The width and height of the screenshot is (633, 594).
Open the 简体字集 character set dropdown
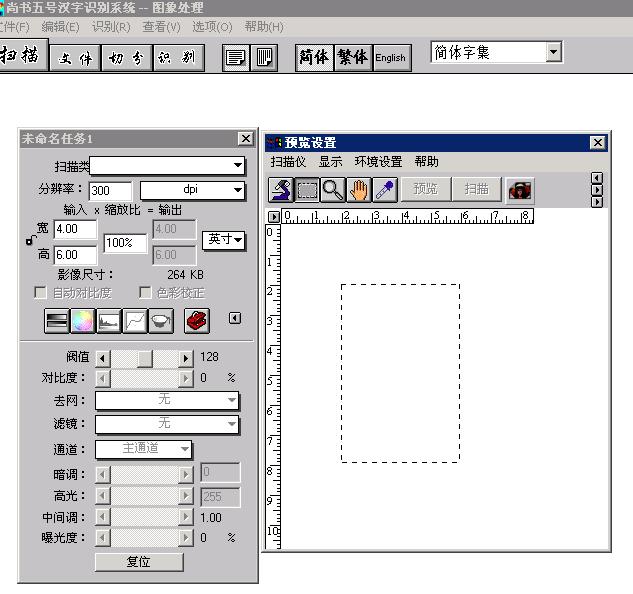554,52
